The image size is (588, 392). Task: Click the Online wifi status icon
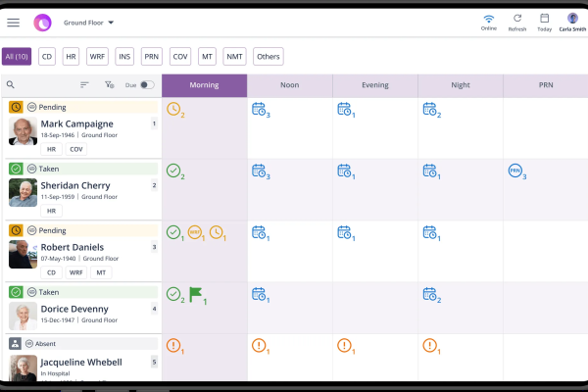[488, 18]
